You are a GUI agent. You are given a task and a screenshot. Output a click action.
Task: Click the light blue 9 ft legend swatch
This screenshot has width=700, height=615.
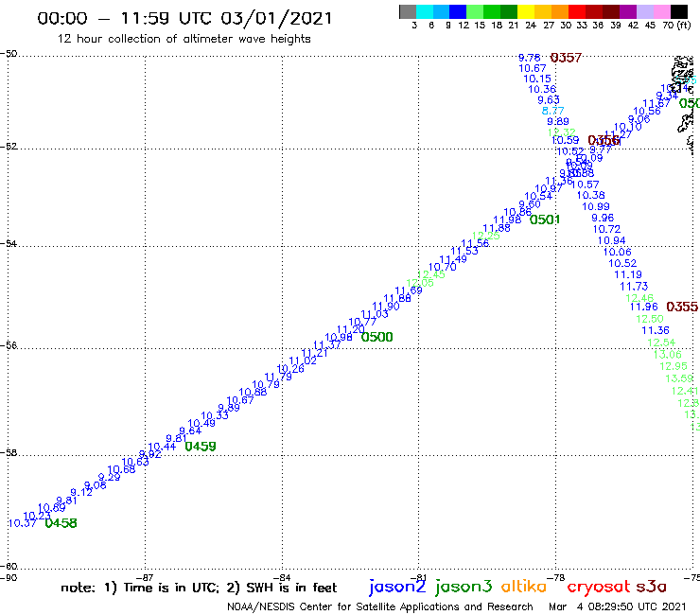click(442, 11)
